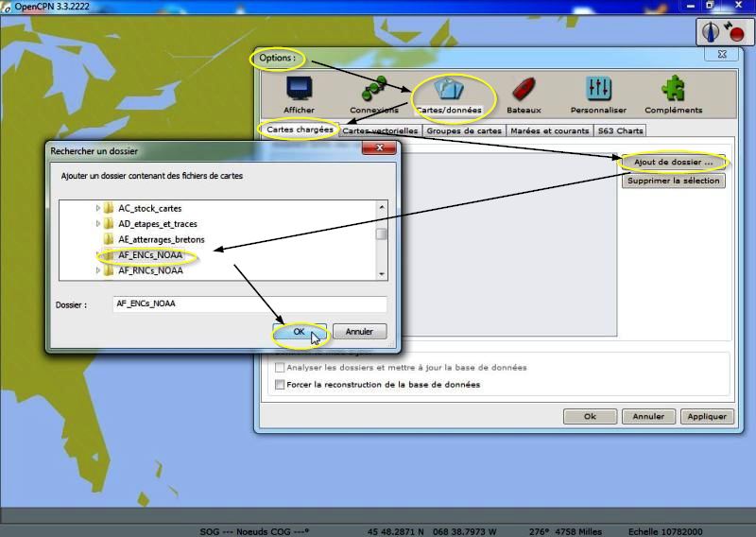Click the 45 48.2871 N coordinates
Screen dimensions: 756x537
[x=395, y=531]
